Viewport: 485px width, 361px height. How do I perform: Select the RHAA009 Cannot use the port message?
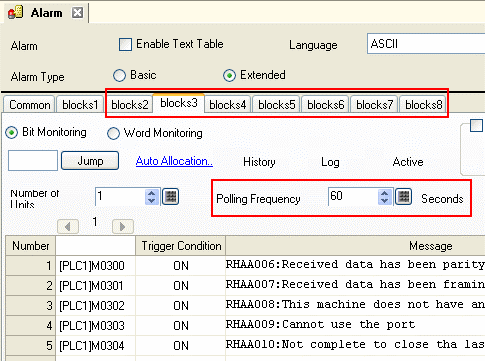coord(355,325)
